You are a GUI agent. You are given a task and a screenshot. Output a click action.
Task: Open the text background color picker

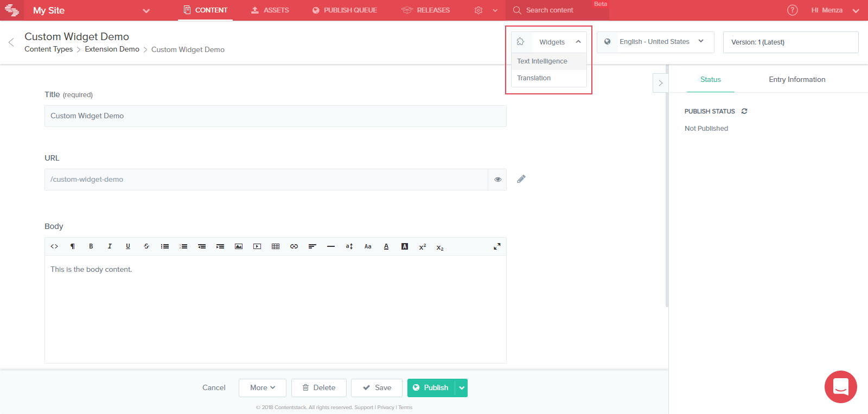click(405, 246)
